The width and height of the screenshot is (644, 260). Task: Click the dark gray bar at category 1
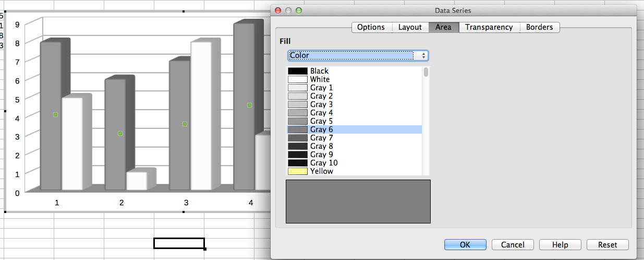click(x=51, y=116)
